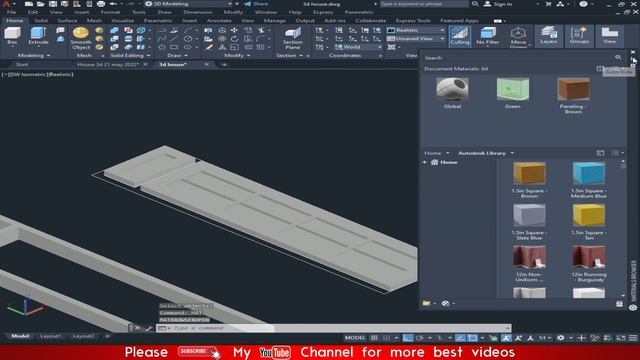This screenshot has width=640, height=360.
Task: Toggle the Culling selection button
Action: pos(460,36)
